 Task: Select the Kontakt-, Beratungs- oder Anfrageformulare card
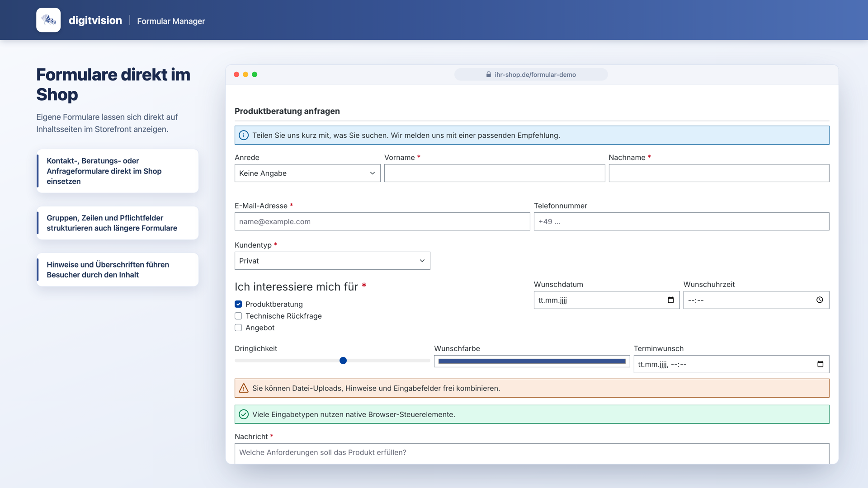[118, 171]
